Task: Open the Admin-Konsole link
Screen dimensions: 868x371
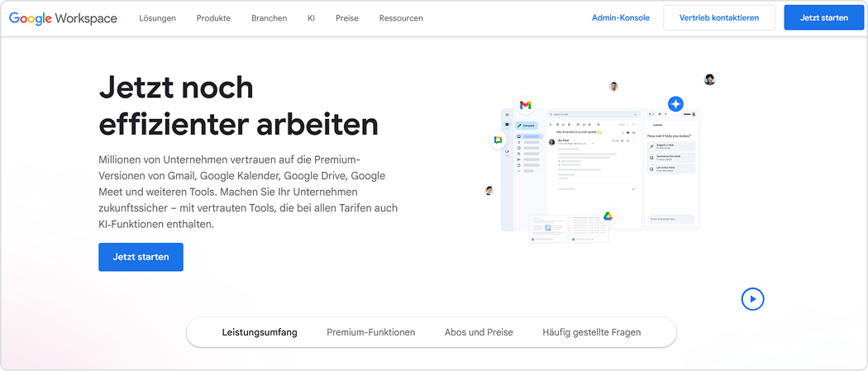Action: click(x=621, y=17)
